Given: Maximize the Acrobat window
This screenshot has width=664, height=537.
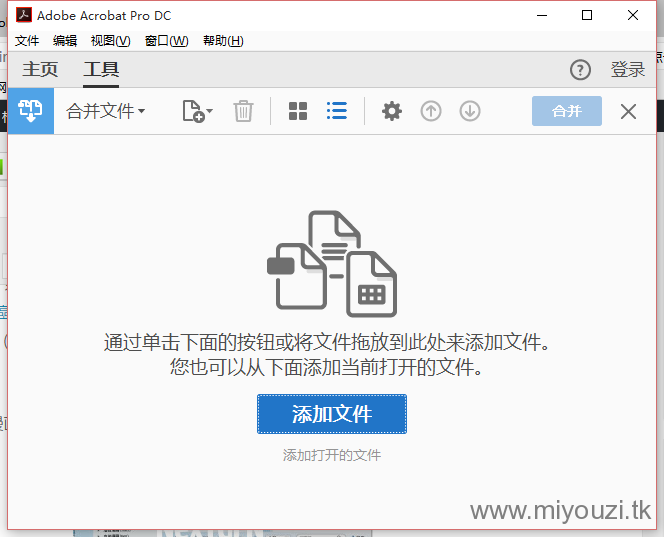Looking at the screenshot, I should coord(587,15).
